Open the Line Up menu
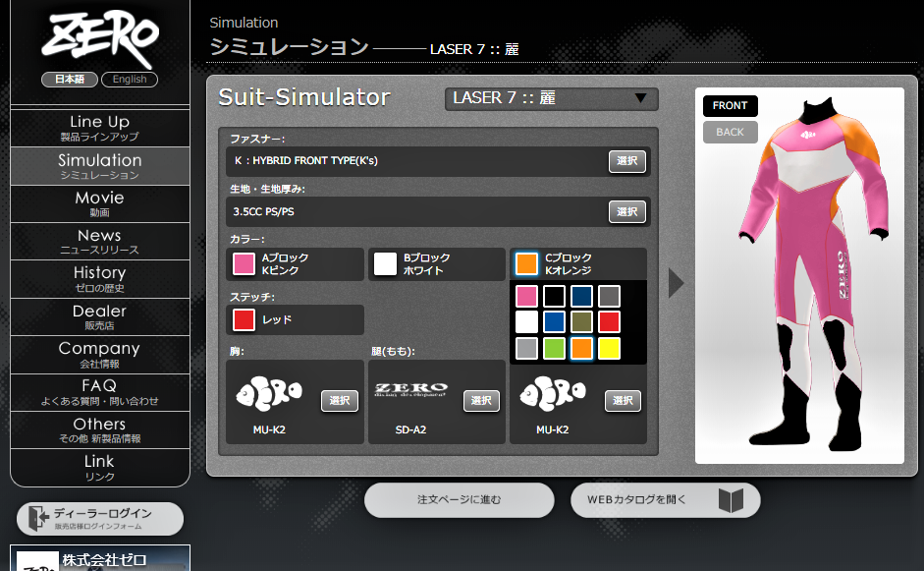This screenshot has height=571, width=924. pyautogui.click(x=99, y=128)
